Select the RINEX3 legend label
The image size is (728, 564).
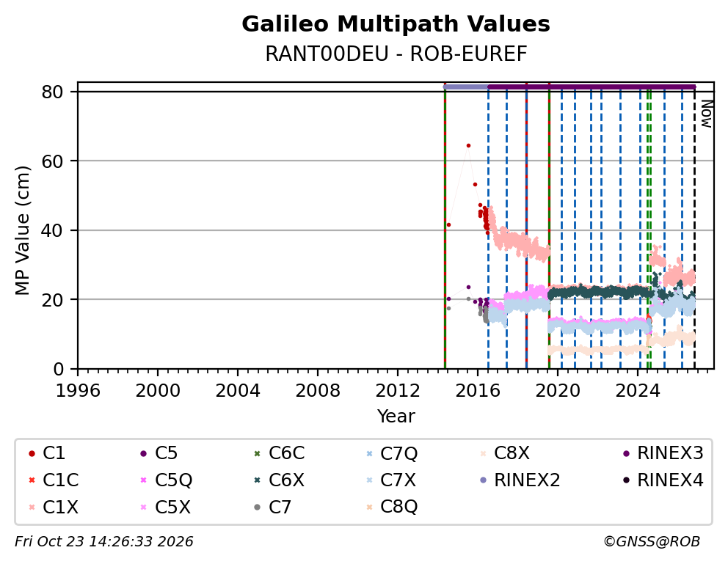pos(671,453)
